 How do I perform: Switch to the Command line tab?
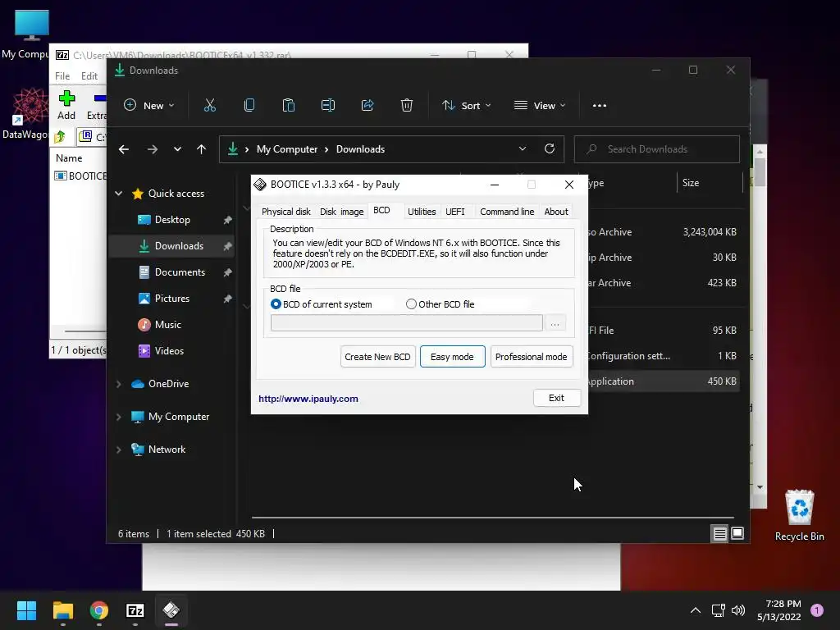507,212
